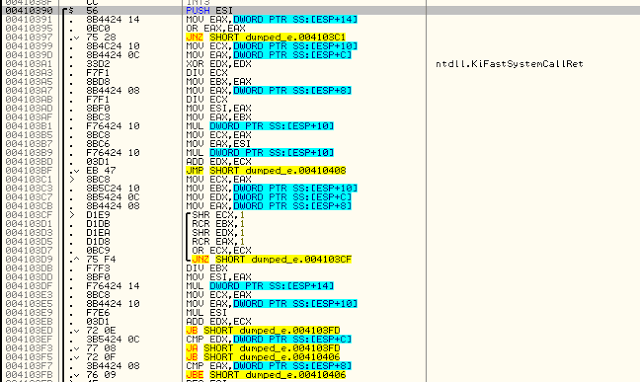Select the DIV EBX instruction
This screenshot has height=382, width=640.
pyautogui.click(x=207, y=269)
